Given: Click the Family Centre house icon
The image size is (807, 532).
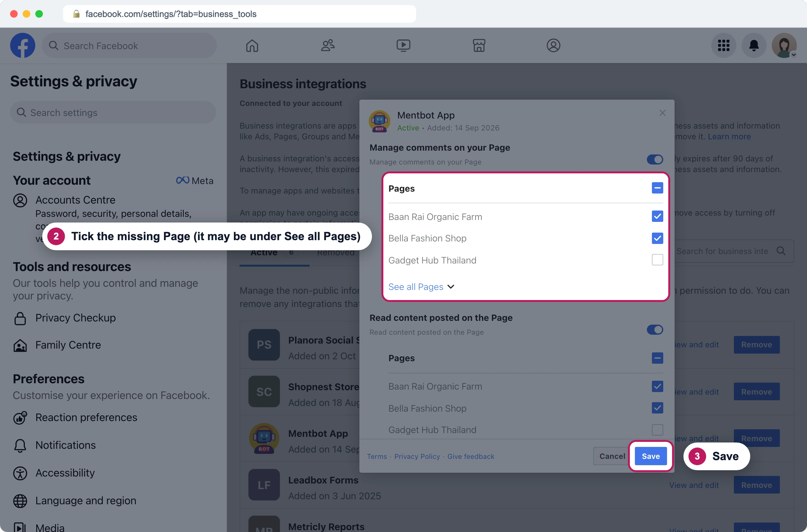Looking at the screenshot, I should (x=20, y=345).
